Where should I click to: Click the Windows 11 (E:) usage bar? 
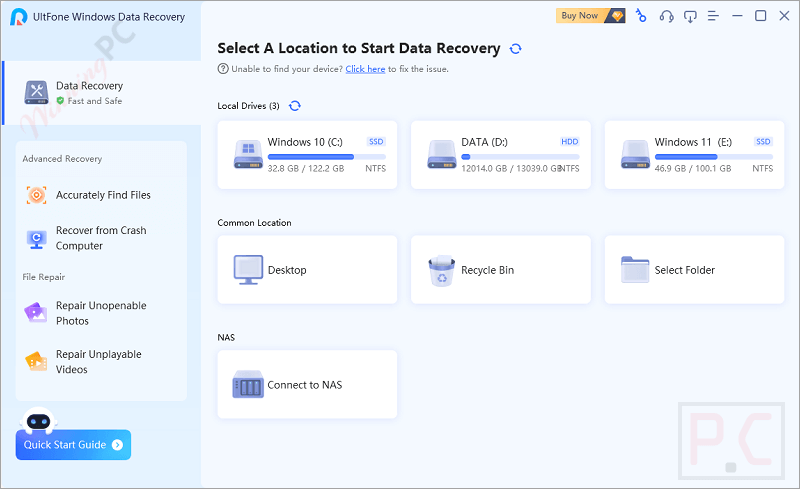click(714, 157)
